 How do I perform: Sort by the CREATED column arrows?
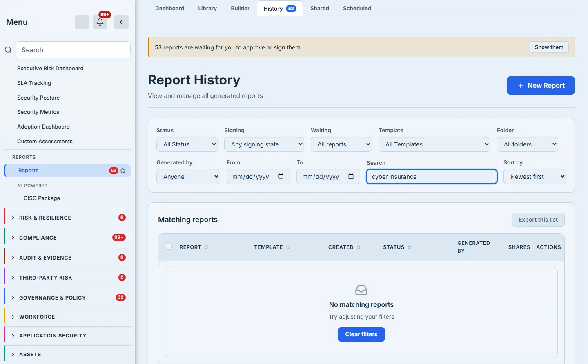(x=359, y=247)
